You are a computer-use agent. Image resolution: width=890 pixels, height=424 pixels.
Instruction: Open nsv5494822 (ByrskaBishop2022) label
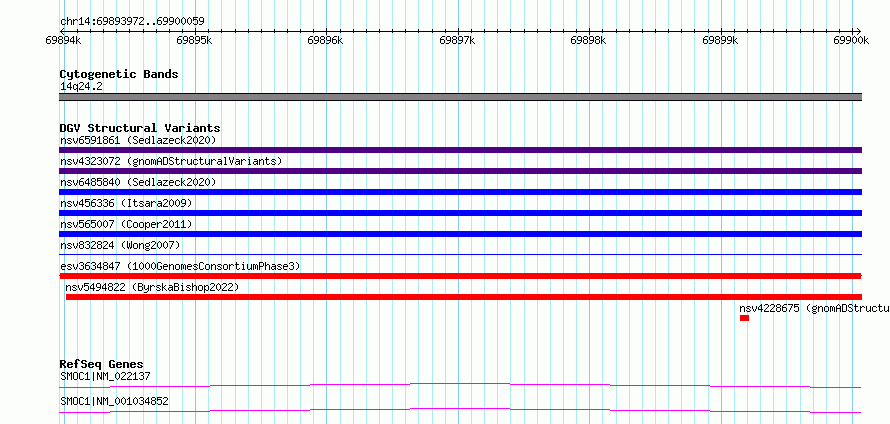(x=152, y=287)
